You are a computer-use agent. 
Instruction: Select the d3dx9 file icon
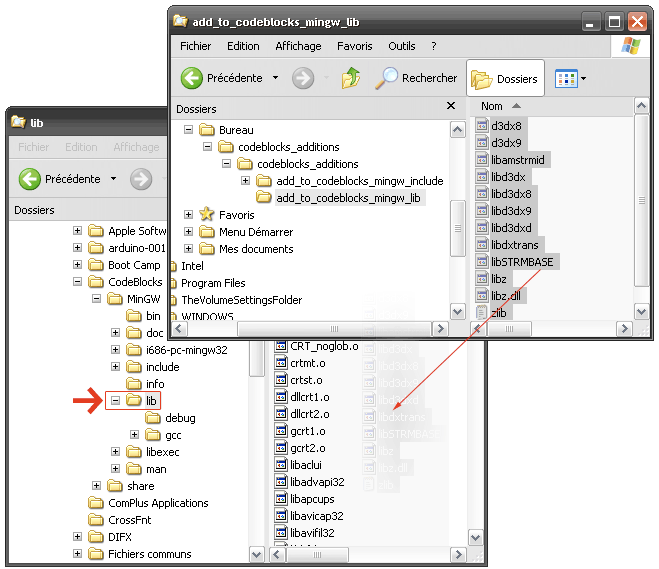point(484,143)
